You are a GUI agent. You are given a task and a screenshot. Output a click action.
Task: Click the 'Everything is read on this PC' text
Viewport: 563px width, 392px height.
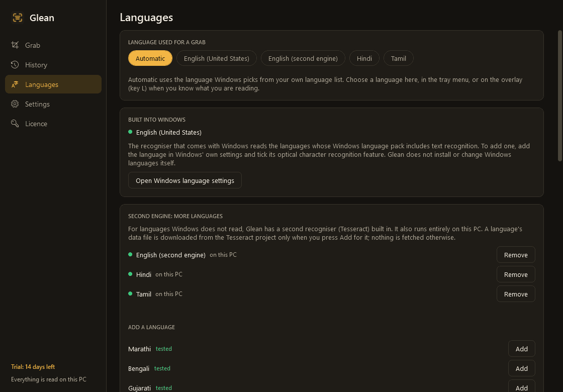[x=49, y=379]
